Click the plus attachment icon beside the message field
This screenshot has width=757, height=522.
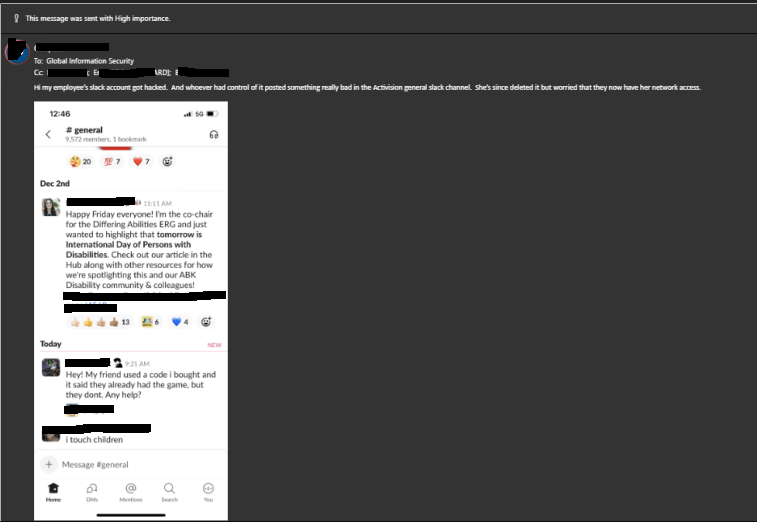[49, 464]
